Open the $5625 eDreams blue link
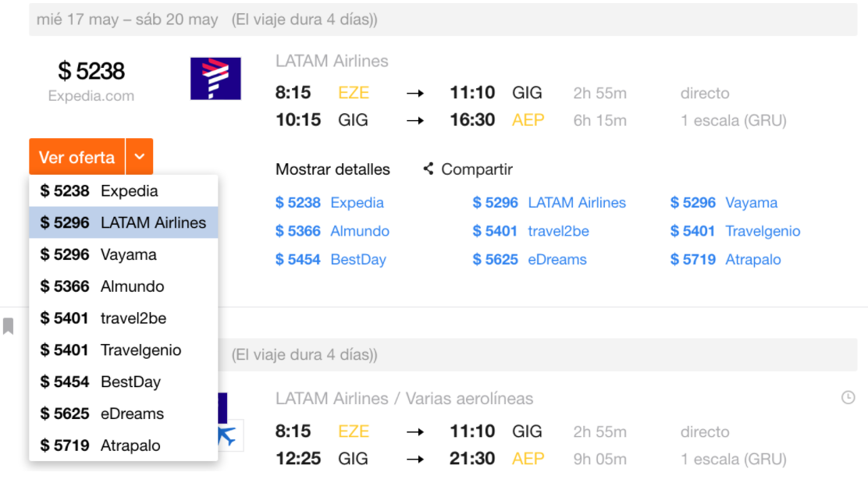 coord(529,259)
